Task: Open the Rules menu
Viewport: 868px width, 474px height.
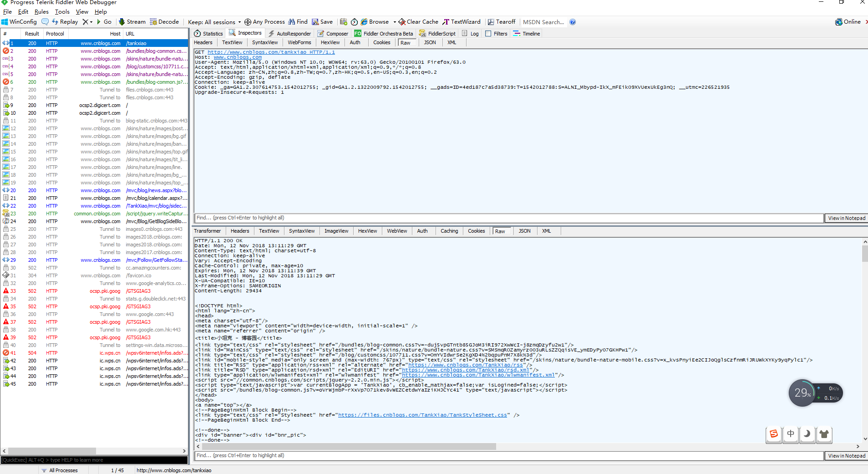Action: [x=41, y=12]
